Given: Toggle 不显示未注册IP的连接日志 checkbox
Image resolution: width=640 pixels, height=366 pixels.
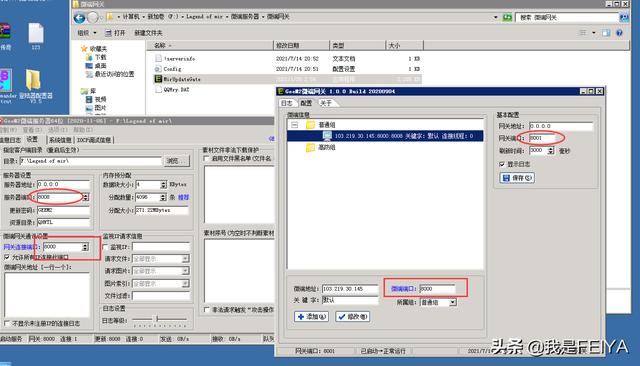Looking at the screenshot, I should point(7,323).
